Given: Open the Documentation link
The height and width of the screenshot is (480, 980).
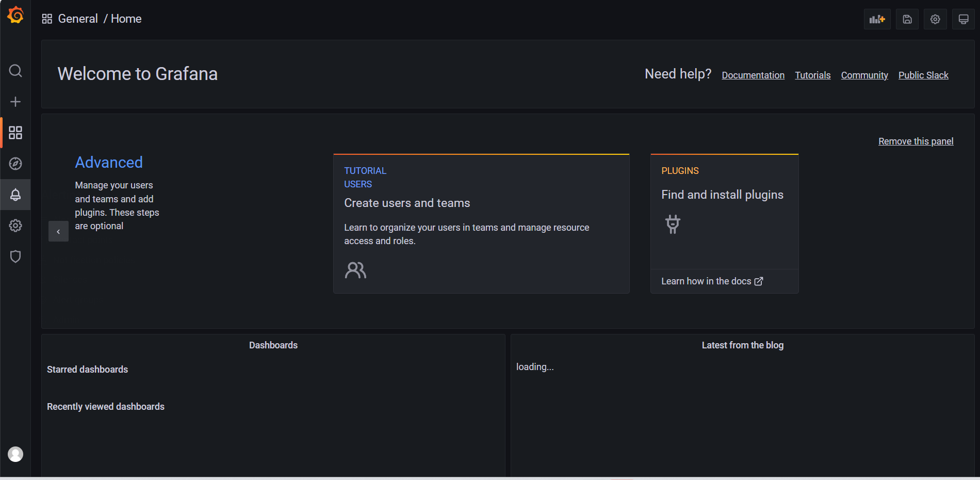Looking at the screenshot, I should [753, 75].
